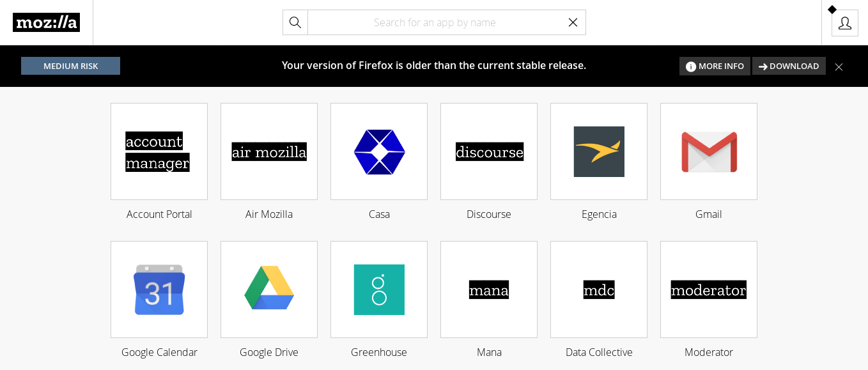Image resolution: width=868 pixels, height=370 pixels.
Task: Click the Account Portal label
Action: [159, 214]
